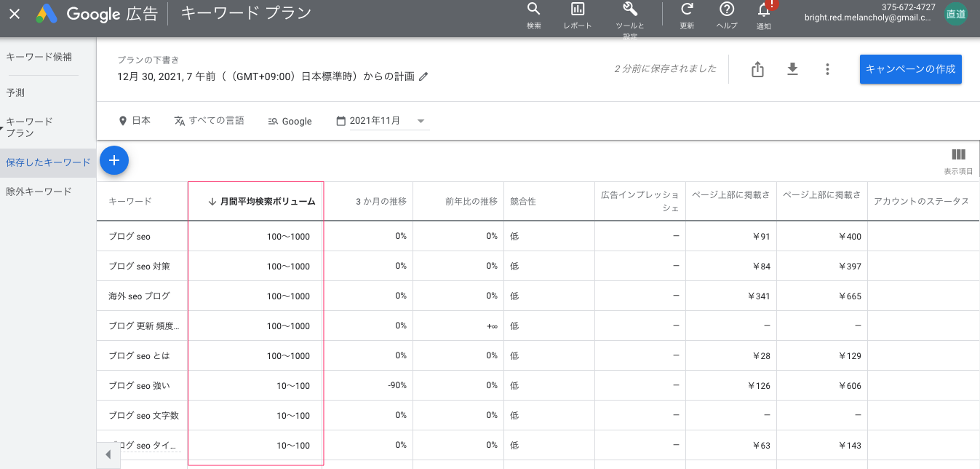Click the refresh (更新) icon

point(687,9)
